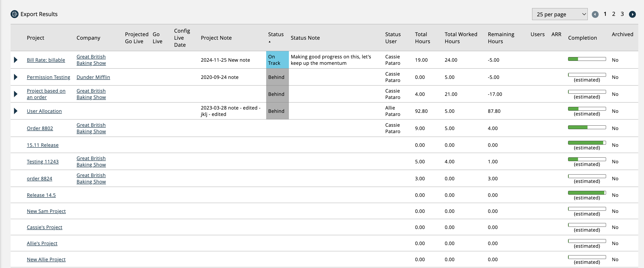The height and width of the screenshot is (268, 644).
Task: Click the Status column sort arrow
Action: (x=269, y=42)
